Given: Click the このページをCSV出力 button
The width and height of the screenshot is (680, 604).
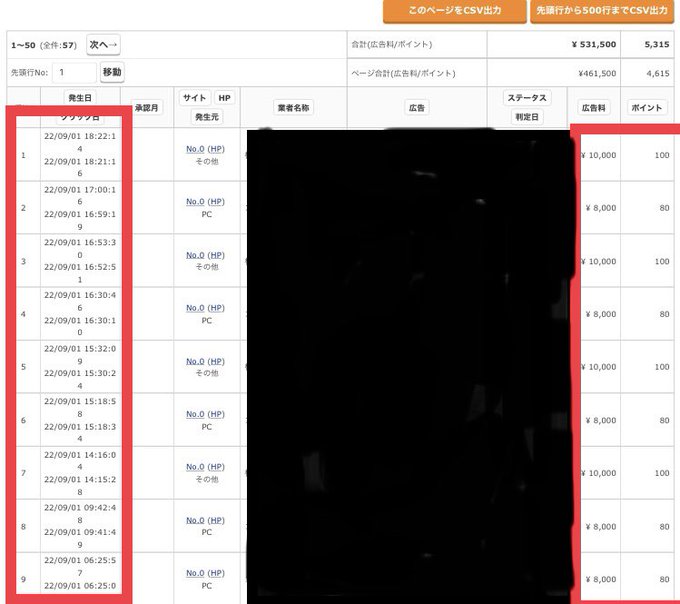Looking at the screenshot, I should pos(454,10).
